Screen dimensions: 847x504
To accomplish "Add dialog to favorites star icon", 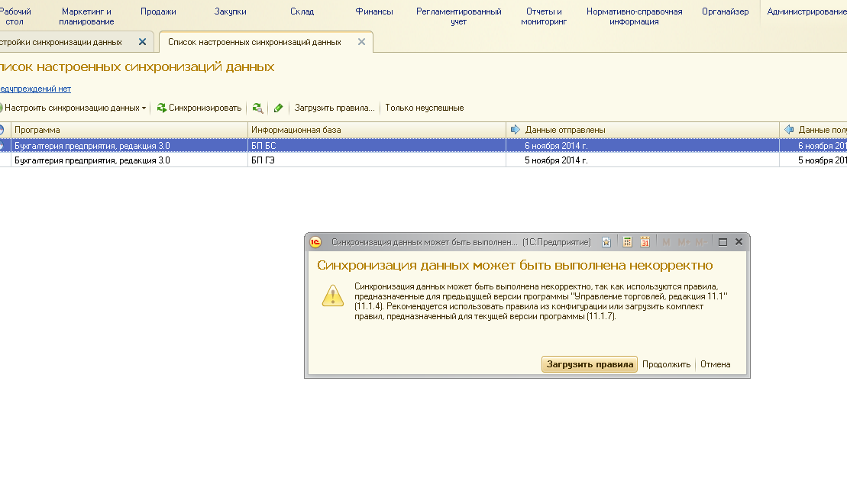I will tap(606, 242).
